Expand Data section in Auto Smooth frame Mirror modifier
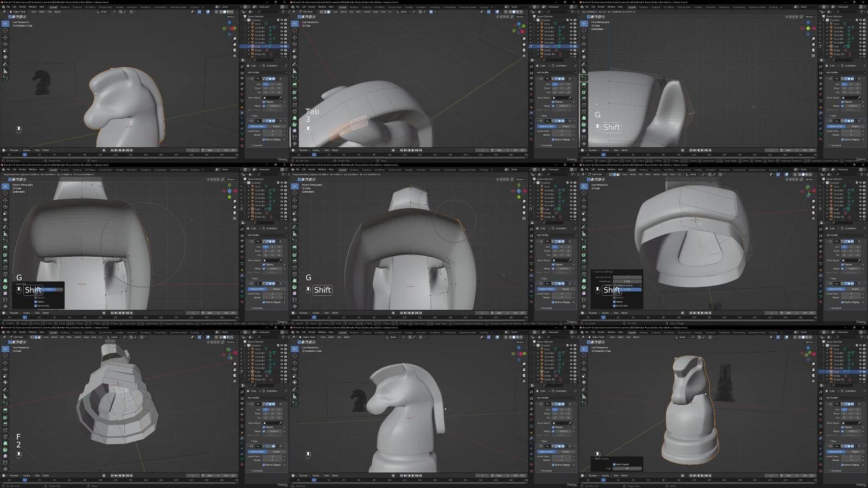868x488 pixels. 833,441
